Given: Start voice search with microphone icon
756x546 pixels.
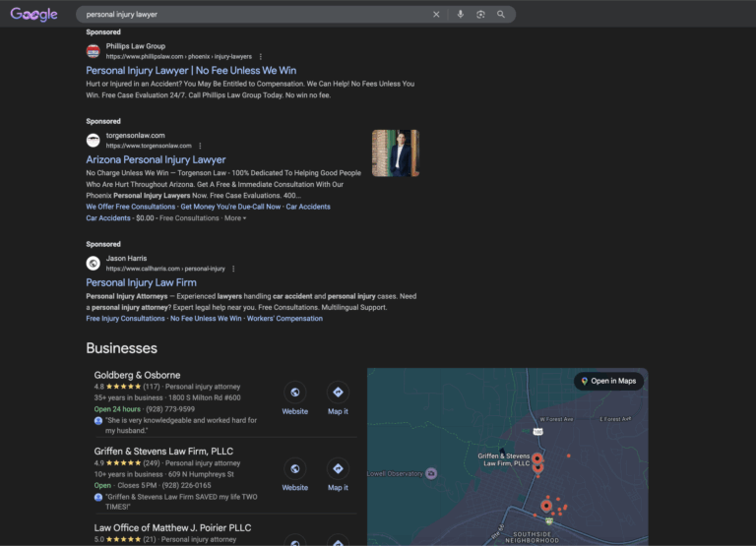Looking at the screenshot, I should coord(460,15).
